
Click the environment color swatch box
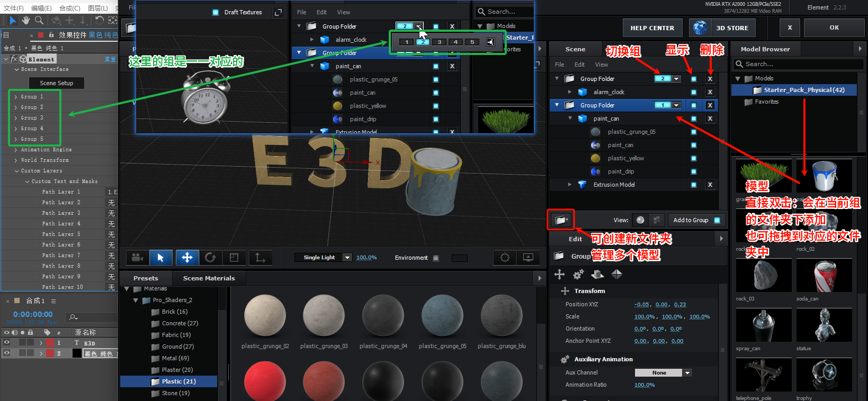click(x=459, y=258)
